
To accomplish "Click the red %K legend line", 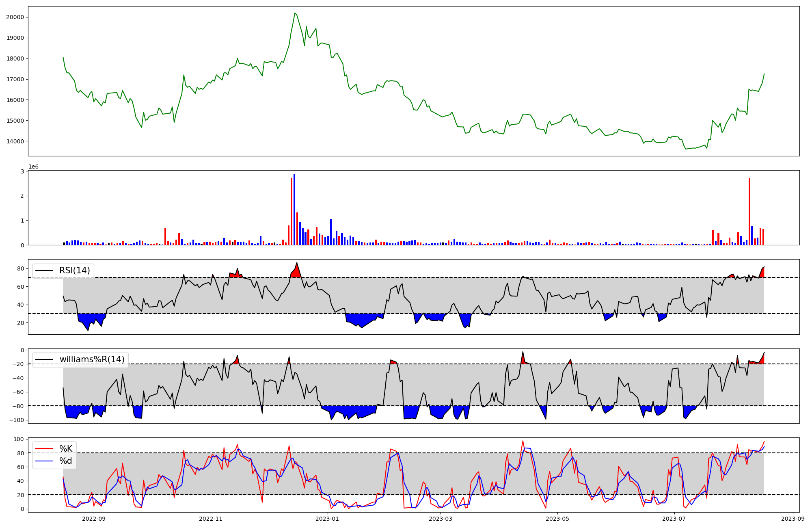I will tap(44, 448).
